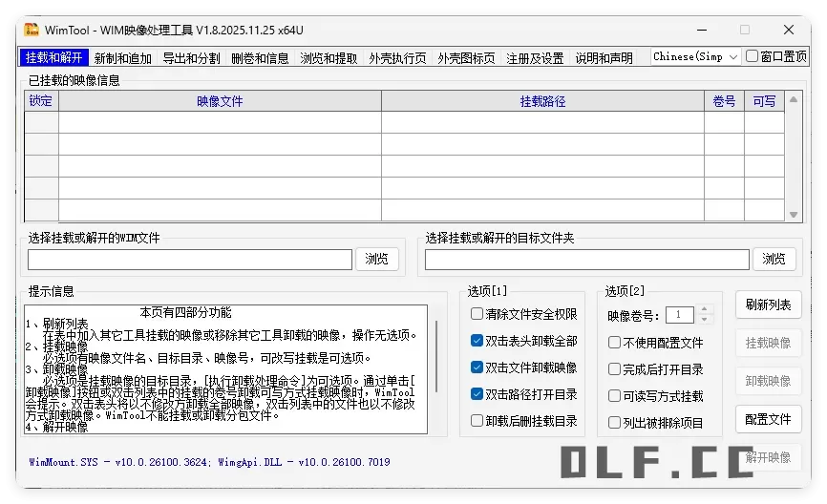Uncheck 双击路径打开目录 option
Viewport: 827px width, 504px height.
pyautogui.click(x=477, y=394)
